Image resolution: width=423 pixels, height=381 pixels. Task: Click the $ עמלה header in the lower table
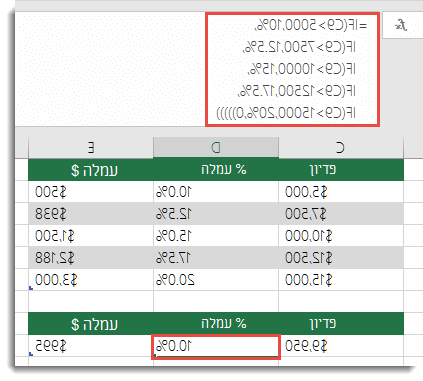click(x=91, y=323)
